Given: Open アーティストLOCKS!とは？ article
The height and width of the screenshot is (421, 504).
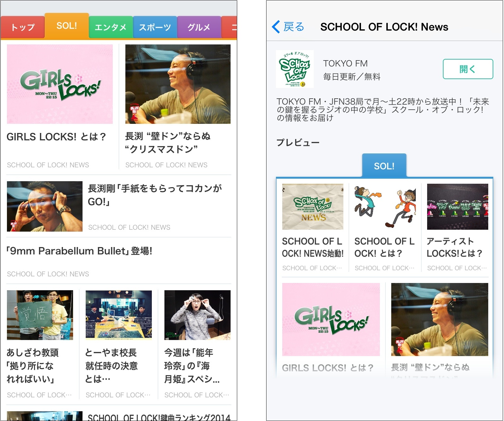Looking at the screenshot, I should pyautogui.click(x=455, y=247).
